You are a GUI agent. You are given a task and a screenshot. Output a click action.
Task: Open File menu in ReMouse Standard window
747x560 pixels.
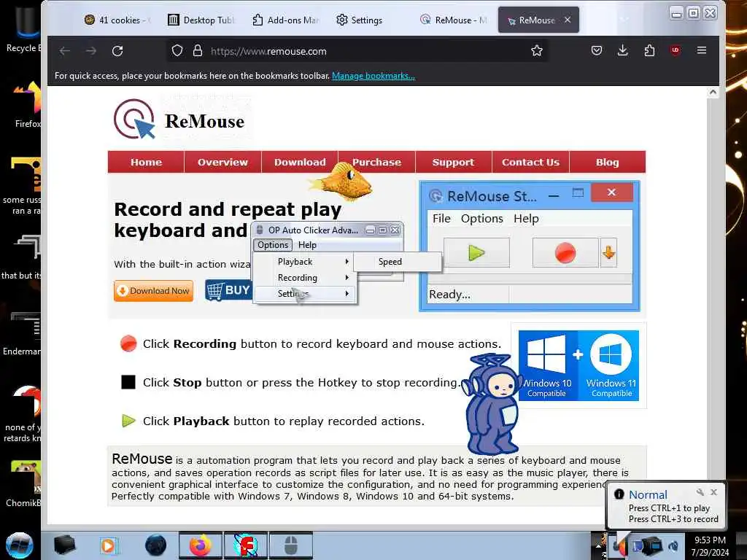[x=441, y=219]
